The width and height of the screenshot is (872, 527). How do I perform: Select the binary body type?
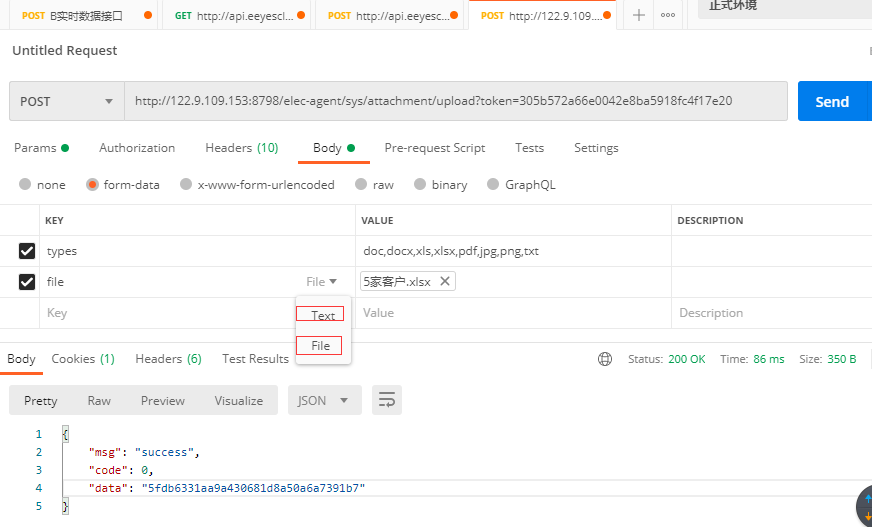(420, 184)
